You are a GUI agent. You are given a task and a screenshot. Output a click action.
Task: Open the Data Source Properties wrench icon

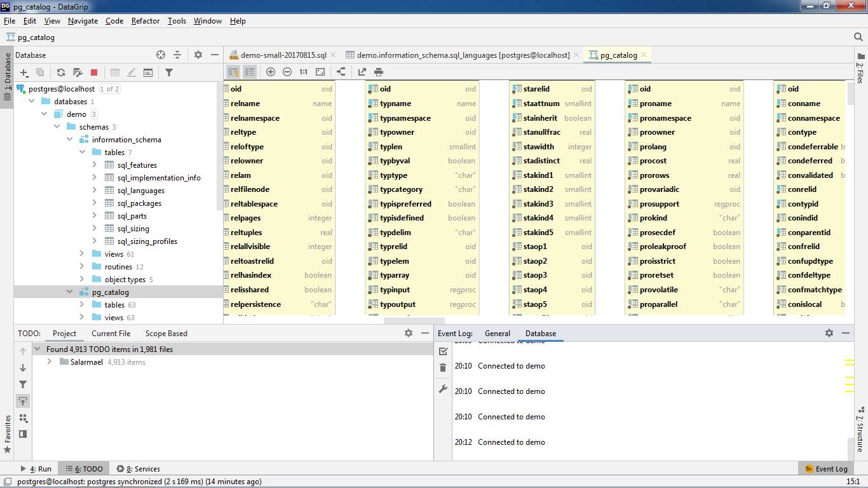coord(78,72)
